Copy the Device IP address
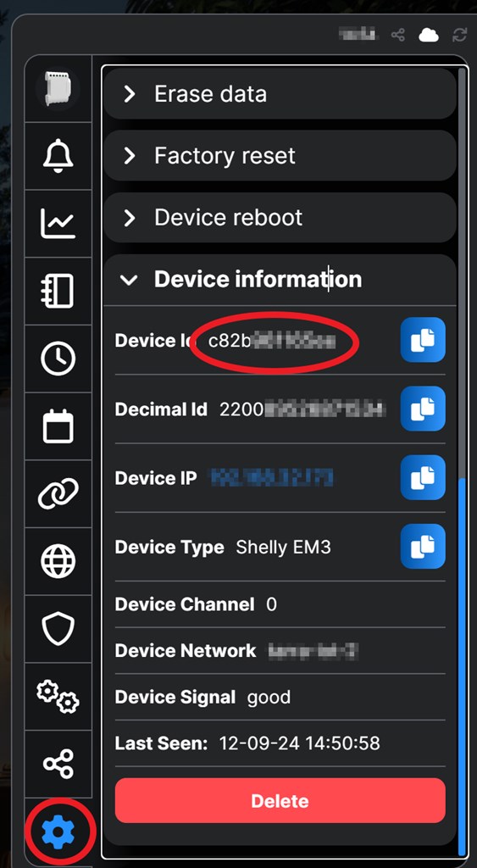Viewport: 477px width, 868px height. [423, 478]
